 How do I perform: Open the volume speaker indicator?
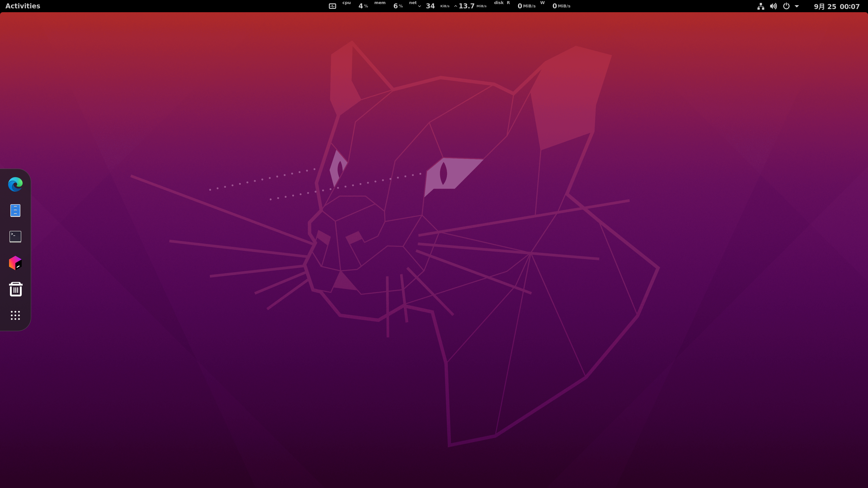[x=773, y=6]
